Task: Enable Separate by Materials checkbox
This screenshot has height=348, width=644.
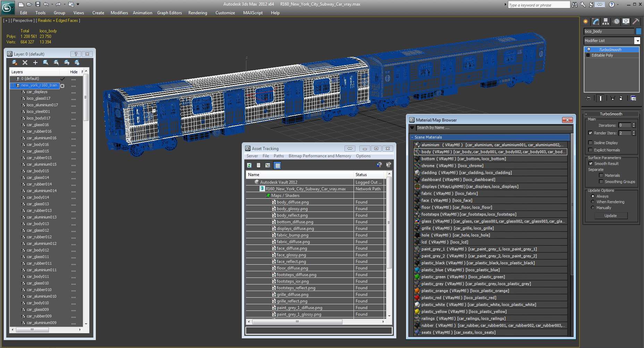Action: coord(601,175)
